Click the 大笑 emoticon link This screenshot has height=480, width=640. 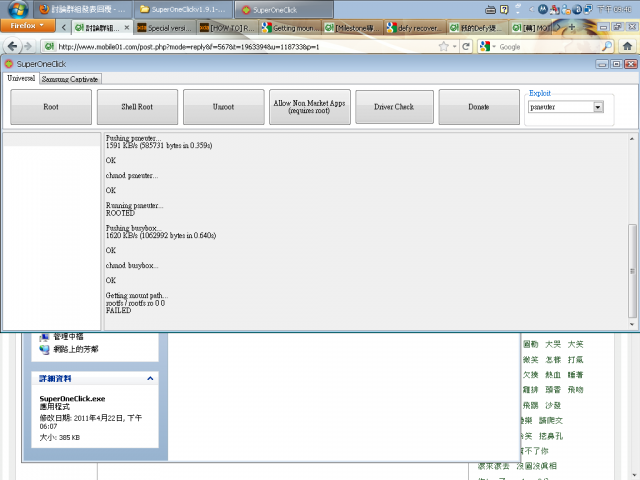pos(576,344)
